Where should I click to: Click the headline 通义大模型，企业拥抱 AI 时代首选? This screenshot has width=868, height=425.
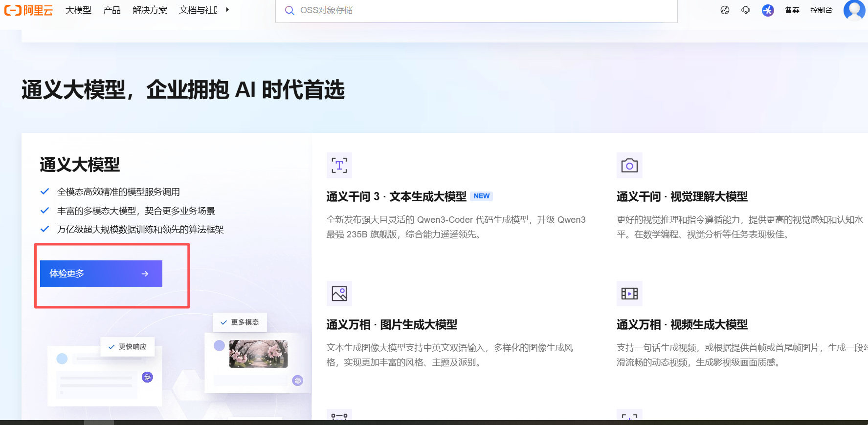[183, 90]
